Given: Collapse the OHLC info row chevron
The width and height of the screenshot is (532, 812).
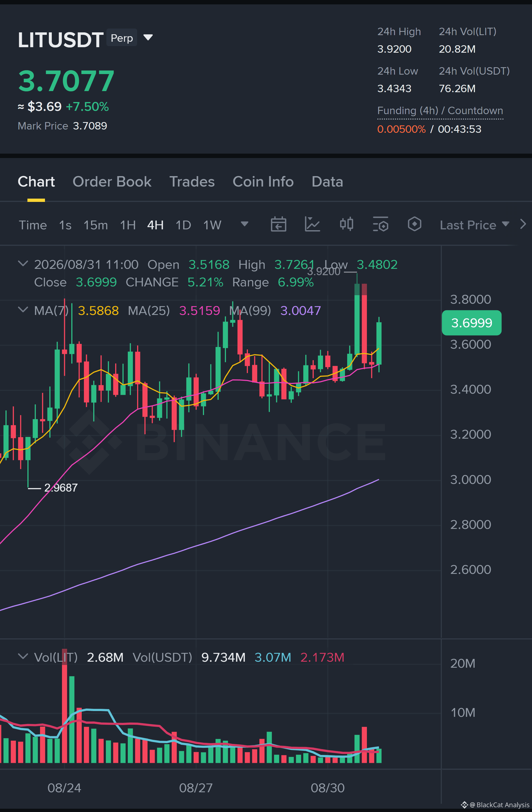Looking at the screenshot, I should coord(23,264).
